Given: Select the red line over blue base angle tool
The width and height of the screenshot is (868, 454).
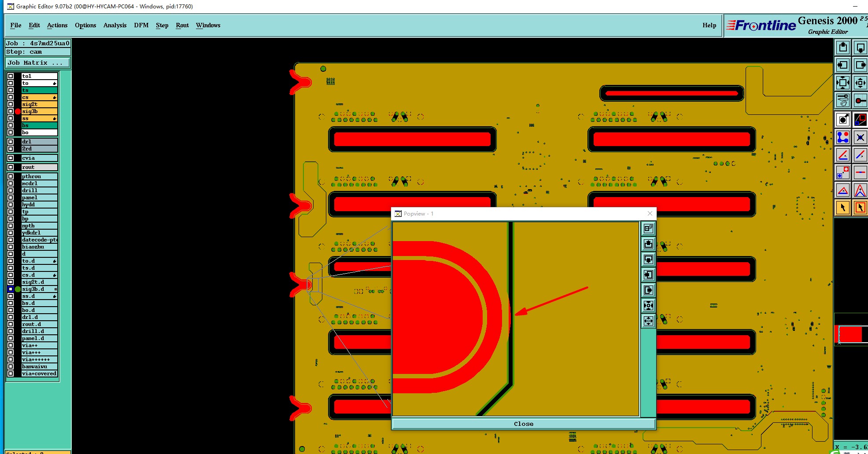Looking at the screenshot, I should [843, 155].
